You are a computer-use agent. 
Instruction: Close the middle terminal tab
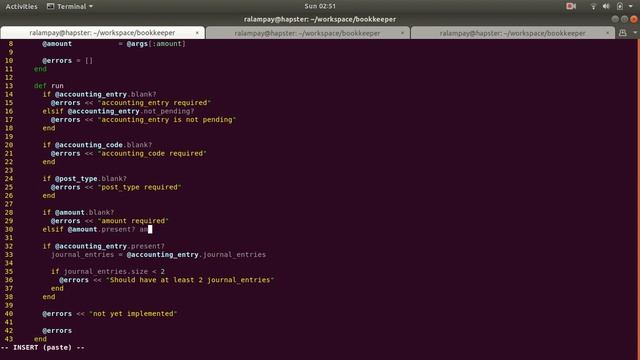[402, 33]
